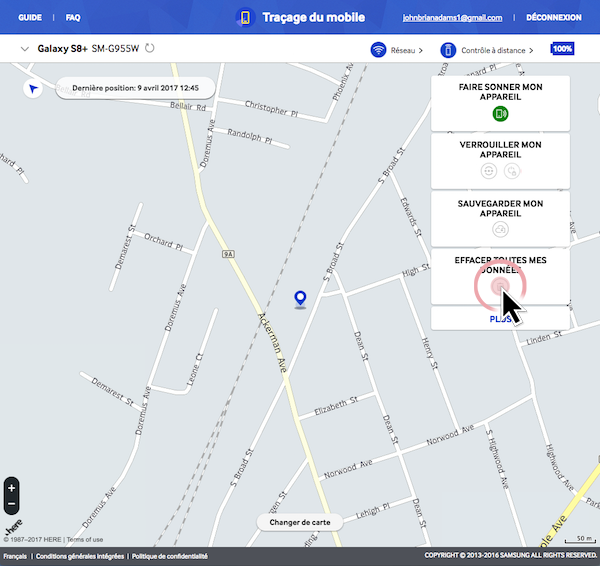Click the Leone Ct street label
This screenshot has width=600, height=566.
coord(195,369)
